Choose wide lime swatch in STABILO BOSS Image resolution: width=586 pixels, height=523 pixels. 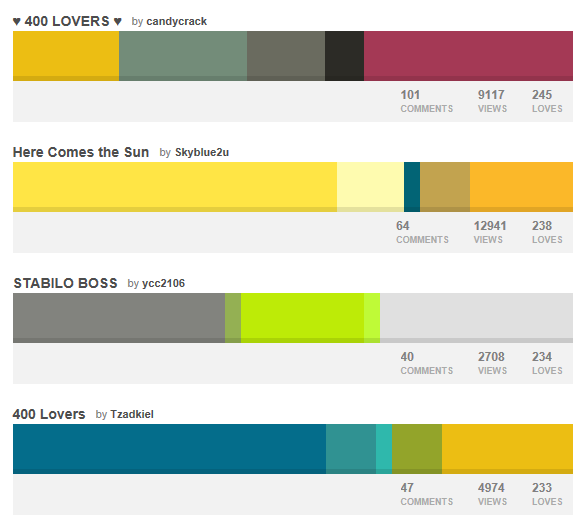(302, 318)
